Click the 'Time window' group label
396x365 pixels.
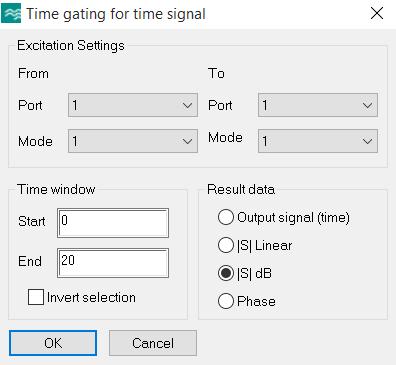56,189
